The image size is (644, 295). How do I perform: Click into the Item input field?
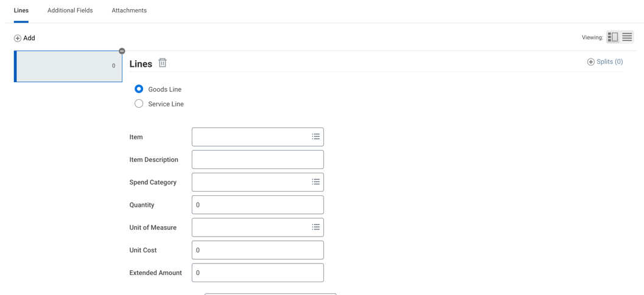[257, 137]
